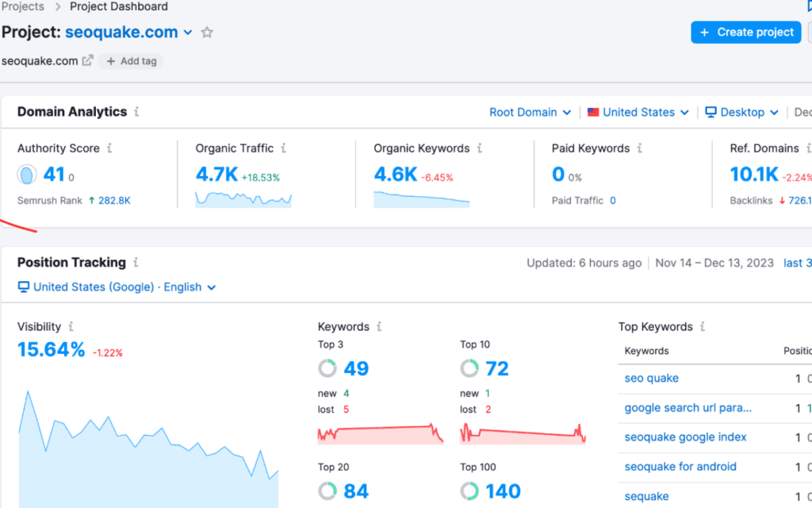Viewport: 812px width, 508px height.
Task: Open Top 20 keywords count 84
Action: pyautogui.click(x=356, y=491)
